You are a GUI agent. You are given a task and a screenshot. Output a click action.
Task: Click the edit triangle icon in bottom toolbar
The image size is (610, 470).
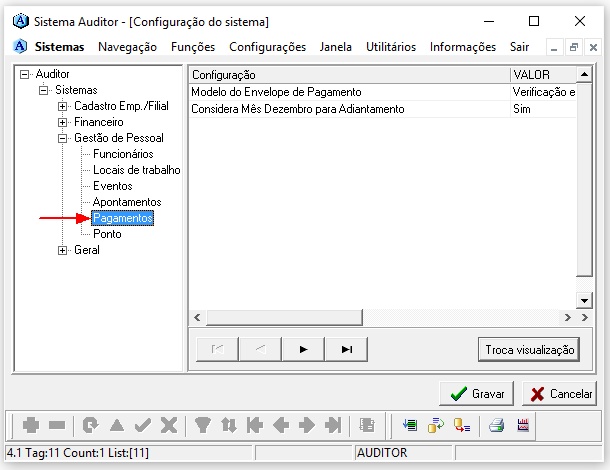(x=117, y=425)
